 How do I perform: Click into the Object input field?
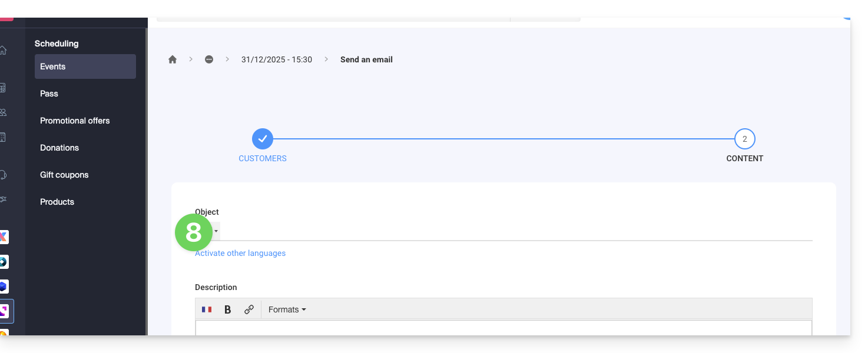pos(512,231)
